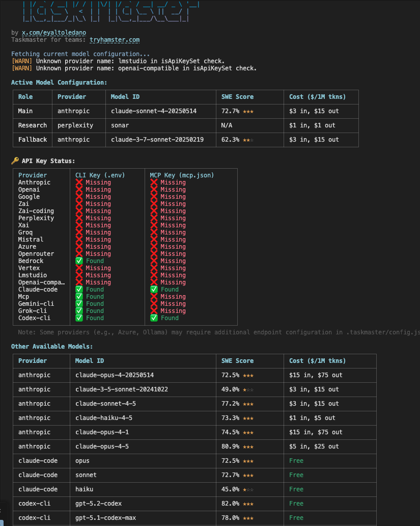
Task: Click the red X in Azure's CLI Key column
Action: (x=79, y=247)
